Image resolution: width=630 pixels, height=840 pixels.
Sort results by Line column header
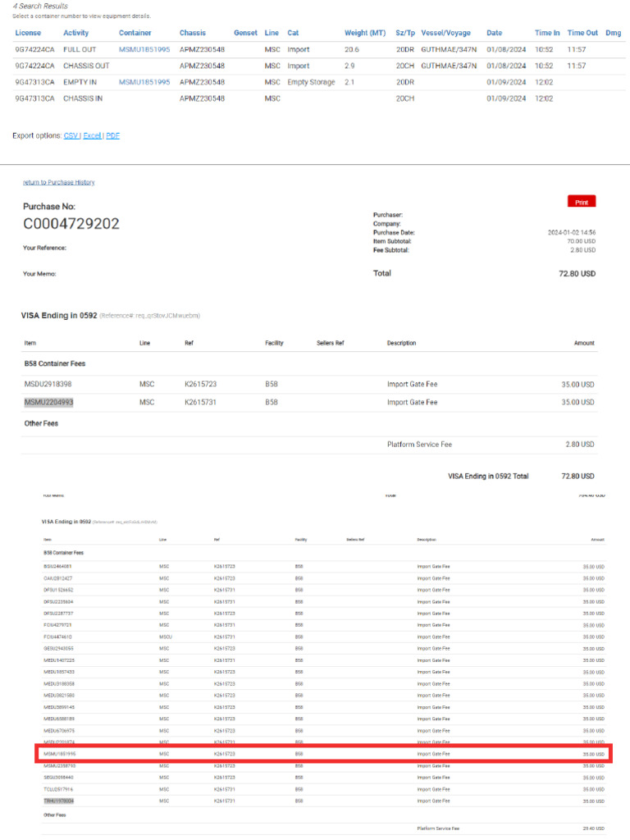point(272,33)
